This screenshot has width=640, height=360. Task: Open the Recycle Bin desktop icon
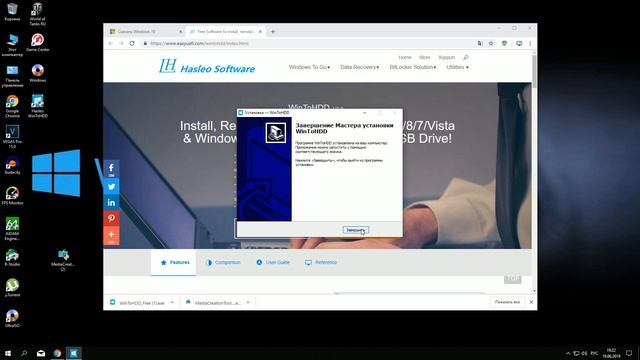(12, 11)
